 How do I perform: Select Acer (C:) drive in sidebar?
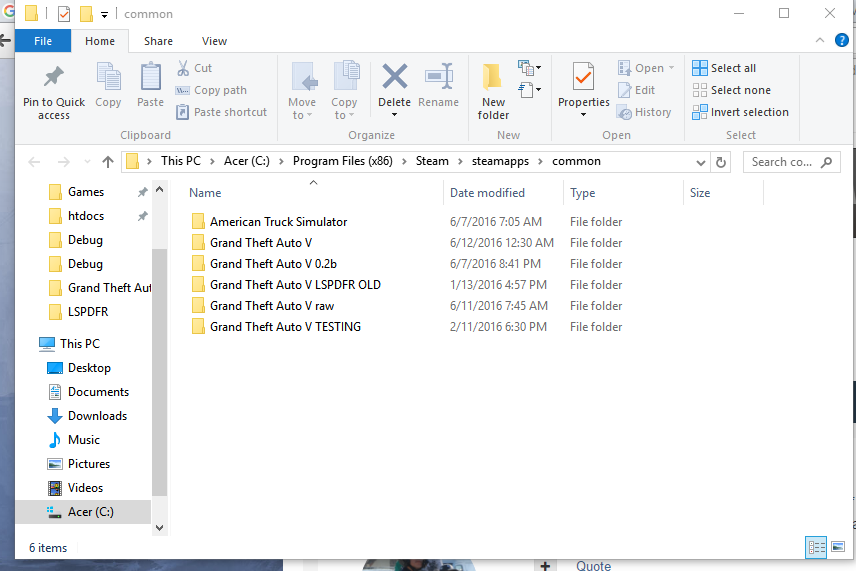[x=83, y=512]
